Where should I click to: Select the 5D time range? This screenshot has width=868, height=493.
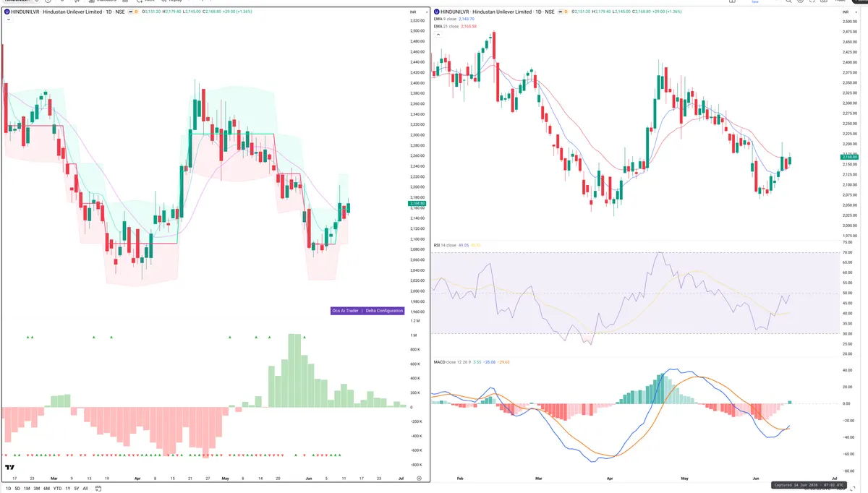[17, 489]
